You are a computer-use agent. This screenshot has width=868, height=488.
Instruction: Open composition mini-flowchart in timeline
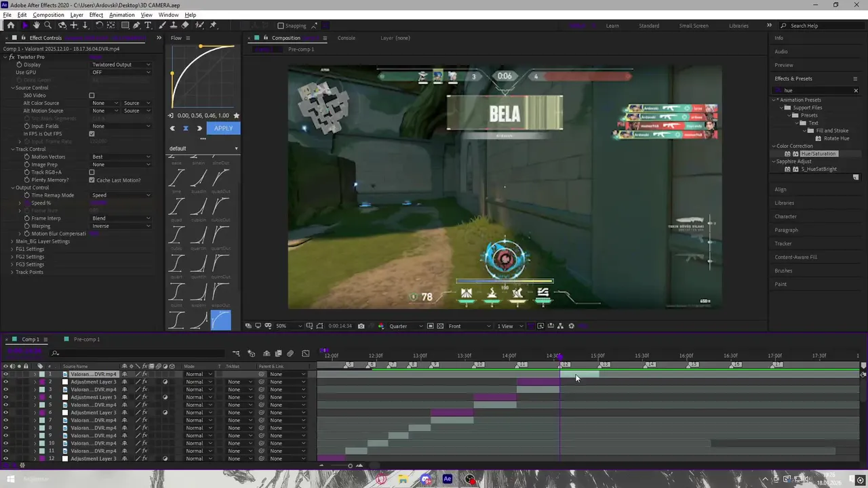point(236,353)
